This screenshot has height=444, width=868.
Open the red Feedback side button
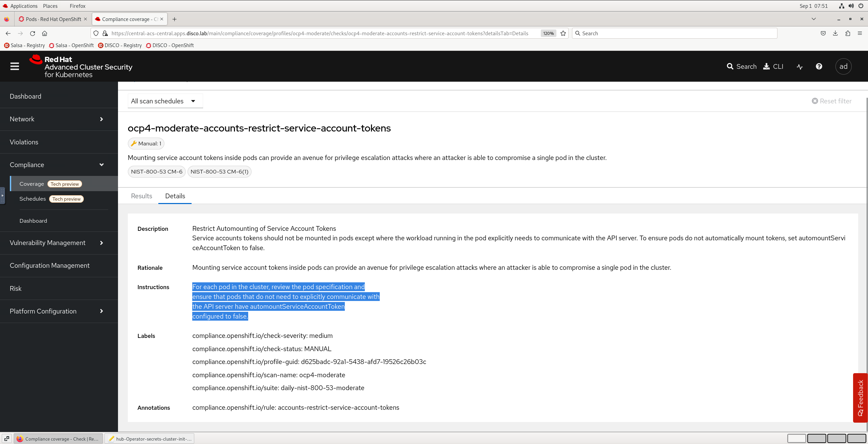click(x=860, y=397)
